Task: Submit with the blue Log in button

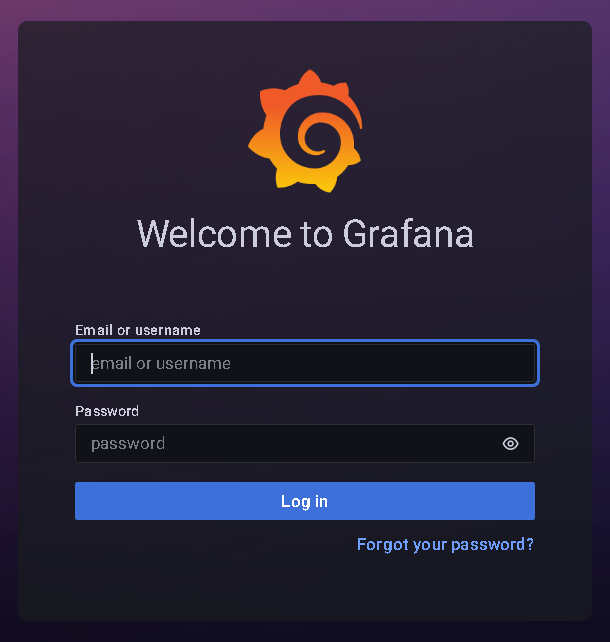Action: pyautogui.click(x=305, y=501)
